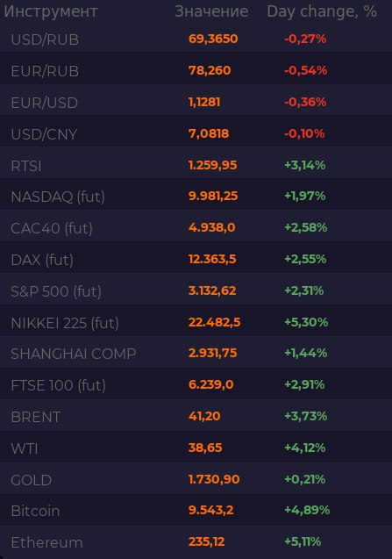This screenshot has width=392, height=559.
Task: Sort by Day change, % header
Action: [322, 11]
